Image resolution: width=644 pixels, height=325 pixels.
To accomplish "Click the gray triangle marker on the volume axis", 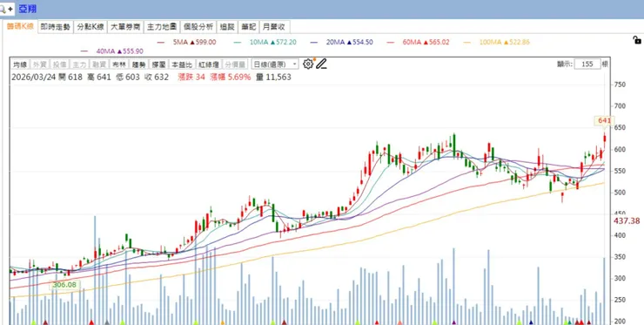I will pos(107,322).
